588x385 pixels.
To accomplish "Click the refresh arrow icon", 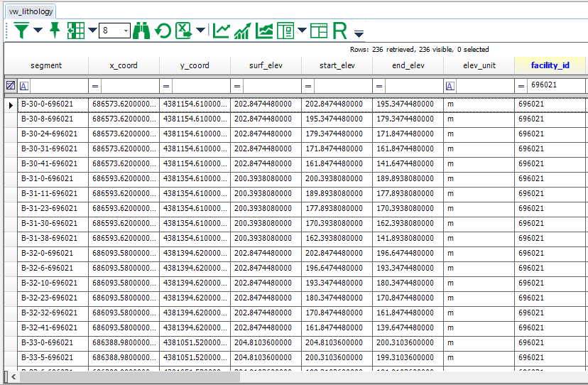I will click(x=163, y=31).
